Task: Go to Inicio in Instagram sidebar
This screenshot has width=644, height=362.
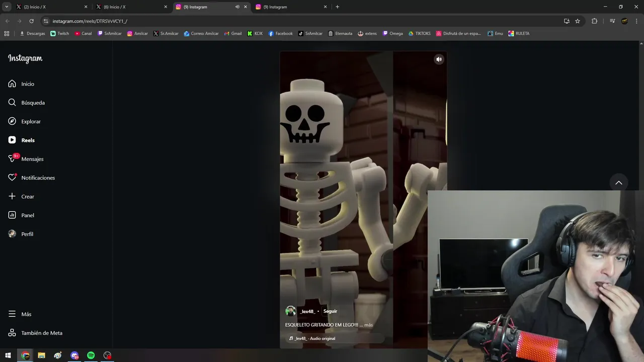Action: coord(21,84)
